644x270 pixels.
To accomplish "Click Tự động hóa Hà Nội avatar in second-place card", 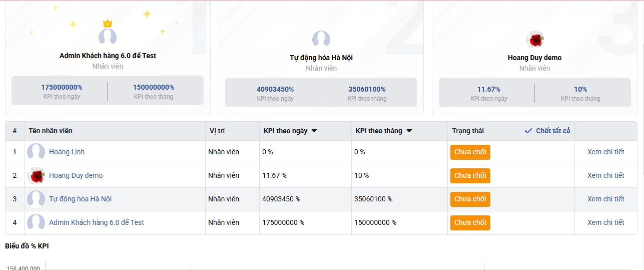I will pyautogui.click(x=321, y=39).
